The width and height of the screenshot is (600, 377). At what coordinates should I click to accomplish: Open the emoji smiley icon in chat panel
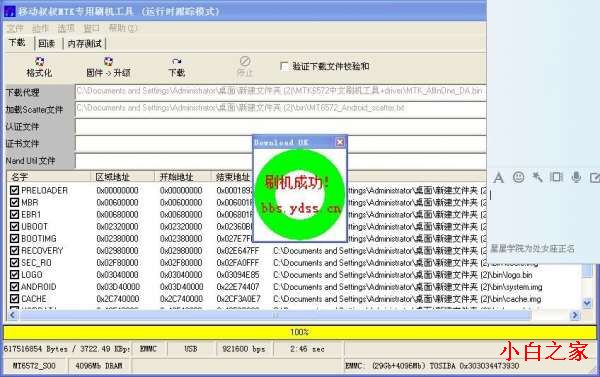(518, 177)
